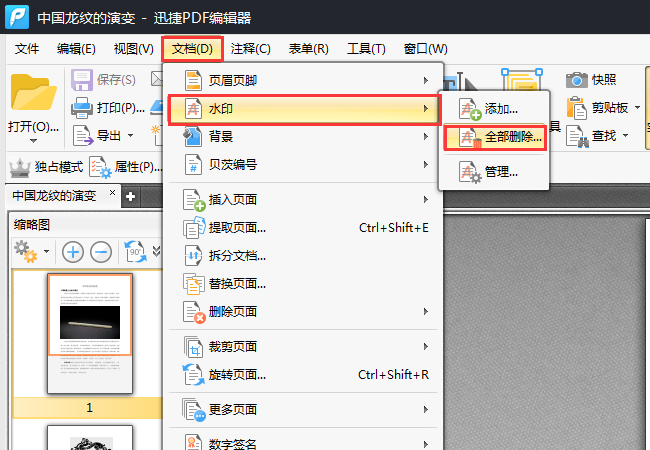Click the 保存(S) floppy disk icon
This screenshot has width=650, height=450.
click(82, 80)
